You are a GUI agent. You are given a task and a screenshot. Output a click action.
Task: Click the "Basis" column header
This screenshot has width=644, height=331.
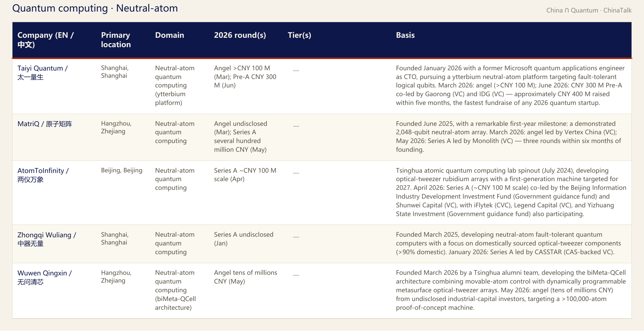405,35
